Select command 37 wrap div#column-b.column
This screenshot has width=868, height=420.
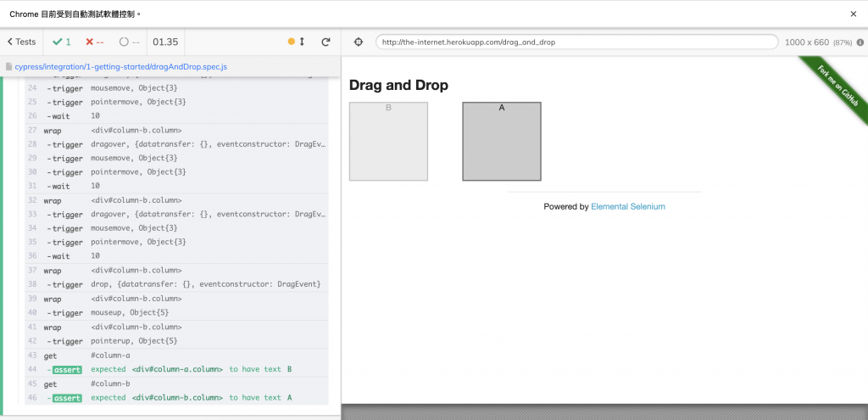pos(176,271)
